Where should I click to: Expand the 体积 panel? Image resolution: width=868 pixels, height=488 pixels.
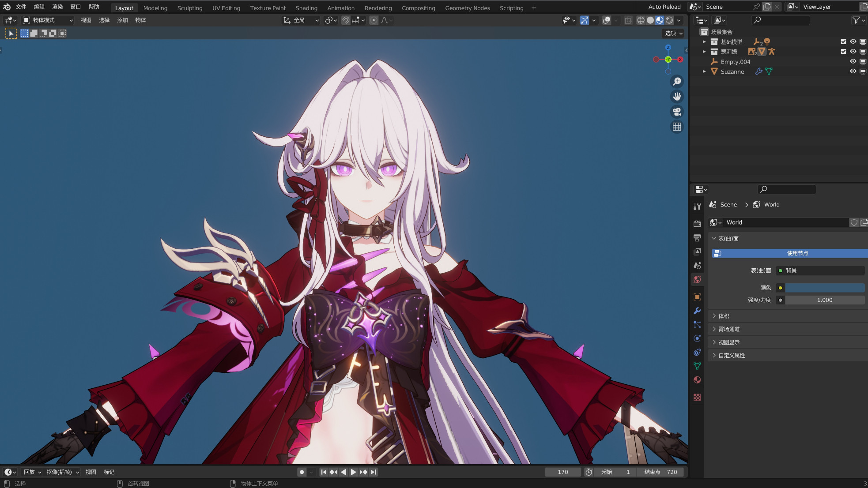724,316
